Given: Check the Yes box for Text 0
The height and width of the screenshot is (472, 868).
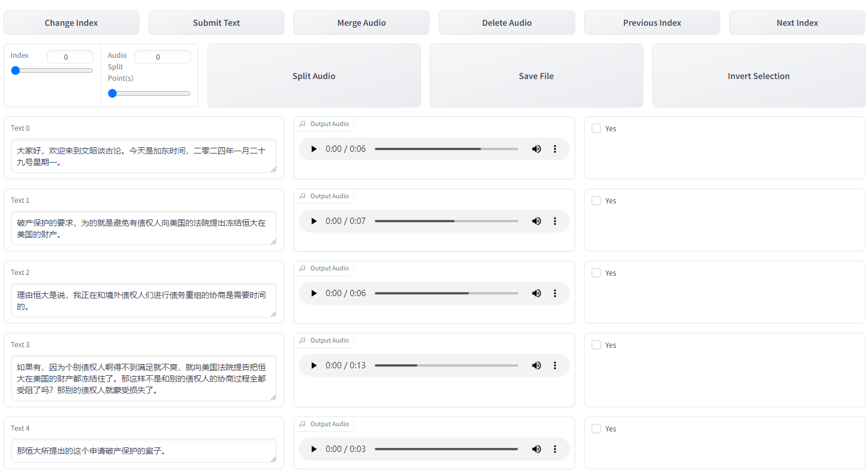Looking at the screenshot, I should [x=596, y=129].
